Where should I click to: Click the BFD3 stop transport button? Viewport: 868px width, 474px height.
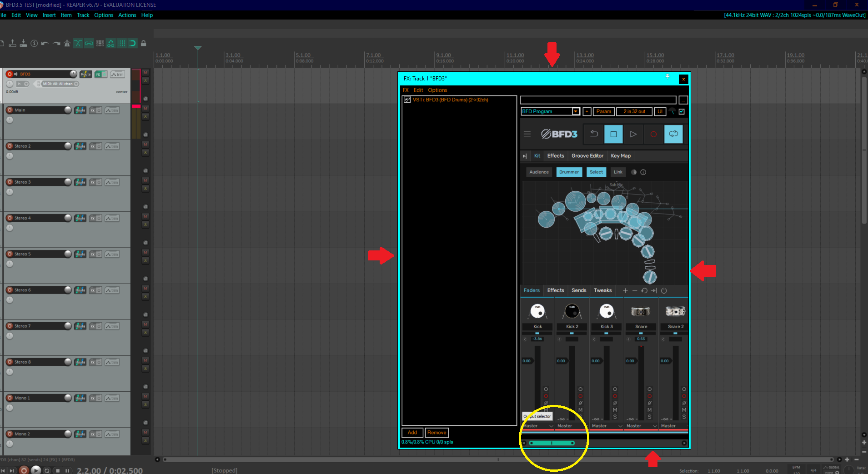click(x=613, y=134)
